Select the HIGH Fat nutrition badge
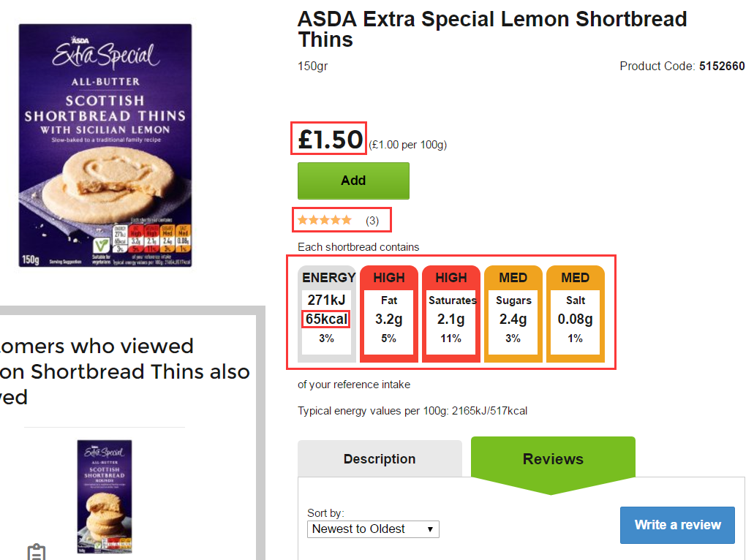This screenshot has width=754, height=560. point(388,312)
